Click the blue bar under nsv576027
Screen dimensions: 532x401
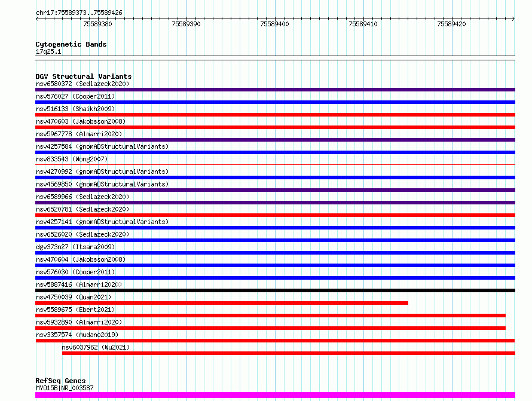coord(275,102)
